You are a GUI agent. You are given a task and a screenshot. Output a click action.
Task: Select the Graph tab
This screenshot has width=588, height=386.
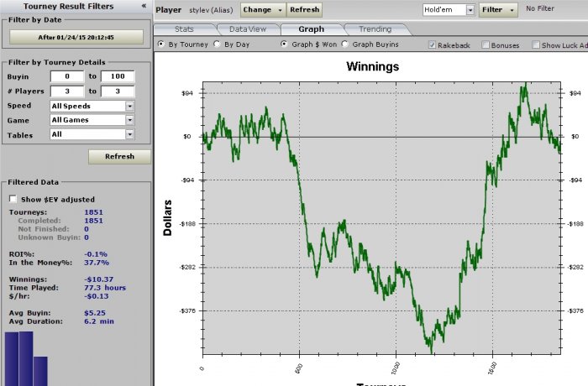[312, 29]
